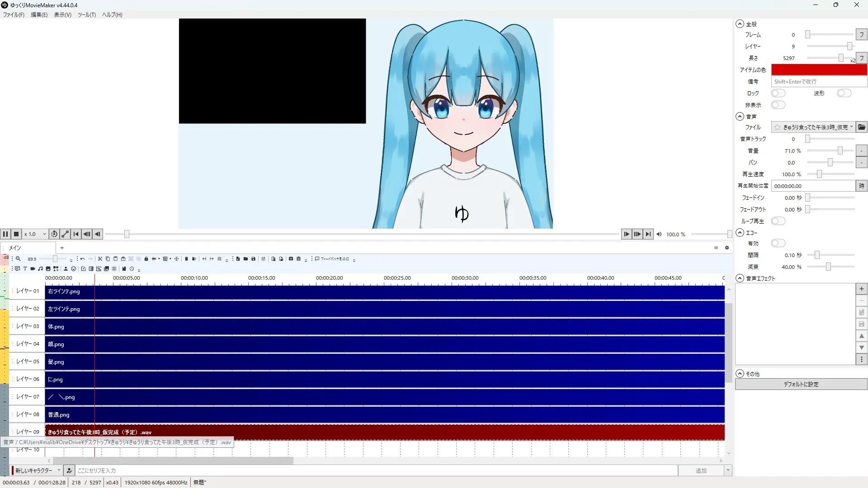Click the フィードバックを送信 button
The height and width of the screenshot is (488, 868).
(x=333, y=259)
